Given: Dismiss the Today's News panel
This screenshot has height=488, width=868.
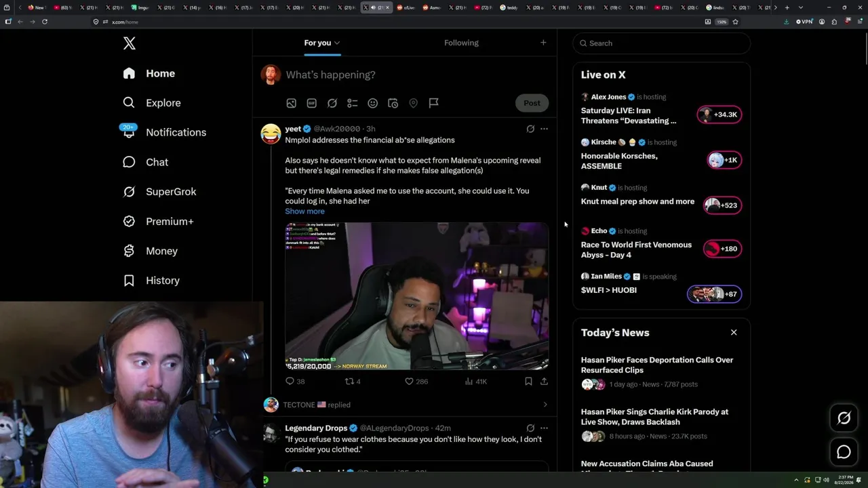Looking at the screenshot, I should 734,332.
